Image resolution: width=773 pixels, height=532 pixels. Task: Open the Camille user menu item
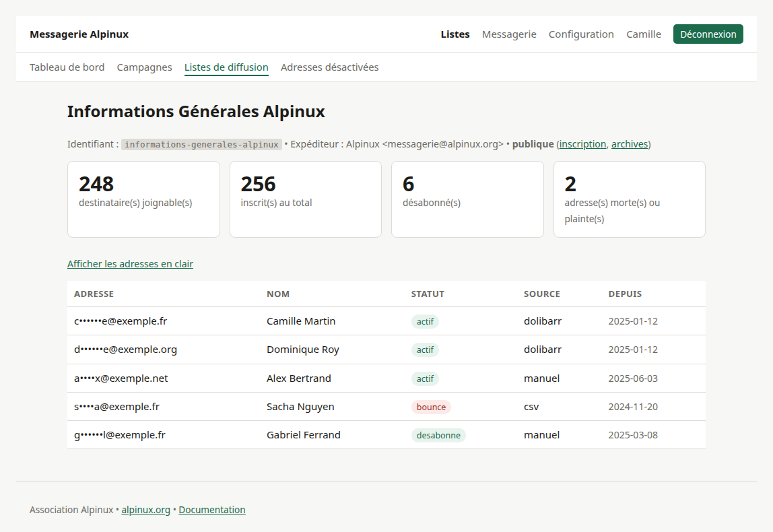[643, 34]
